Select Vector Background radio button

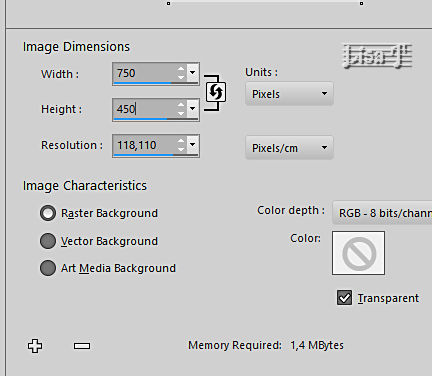(x=48, y=241)
